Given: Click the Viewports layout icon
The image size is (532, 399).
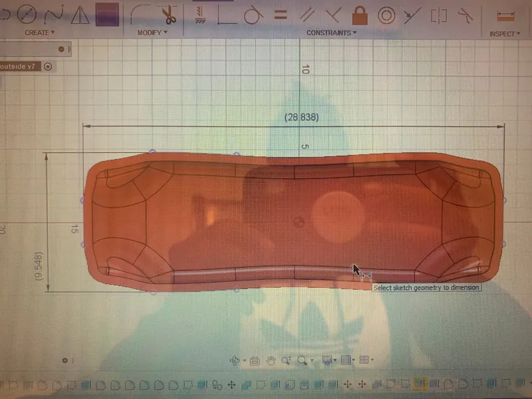Looking at the screenshot, I should [364, 359].
